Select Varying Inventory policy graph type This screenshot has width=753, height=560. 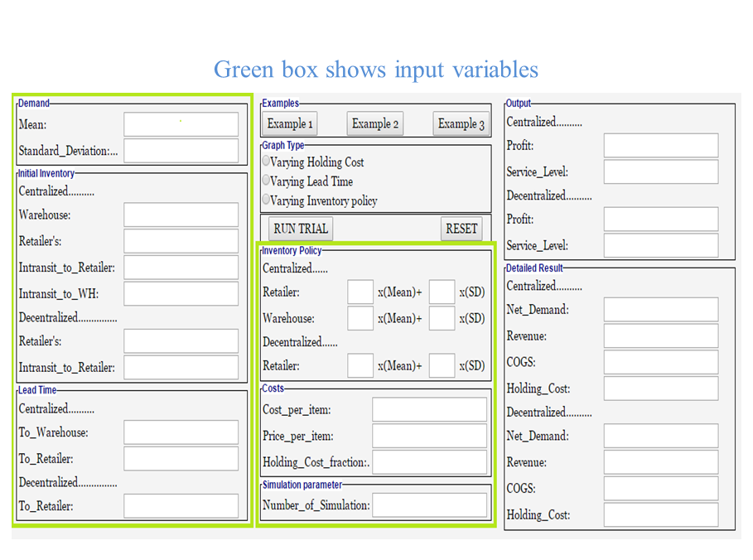266,200
